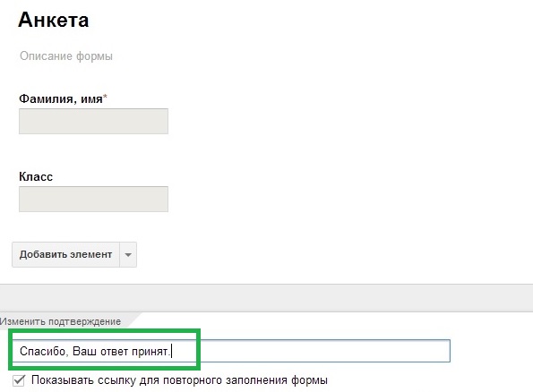
Task: Select the Фамилия, имя question label
Action: click(61, 98)
